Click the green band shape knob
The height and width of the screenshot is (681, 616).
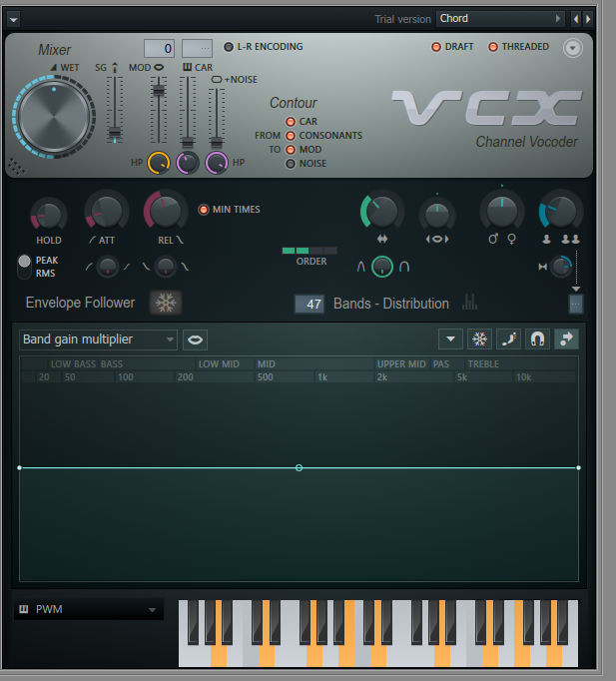pos(382,267)
